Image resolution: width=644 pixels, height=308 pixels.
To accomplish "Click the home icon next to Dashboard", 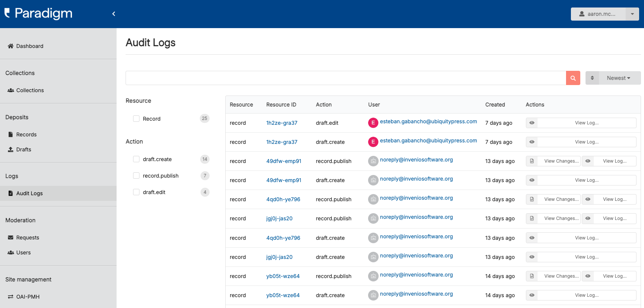I will (10, 46).
